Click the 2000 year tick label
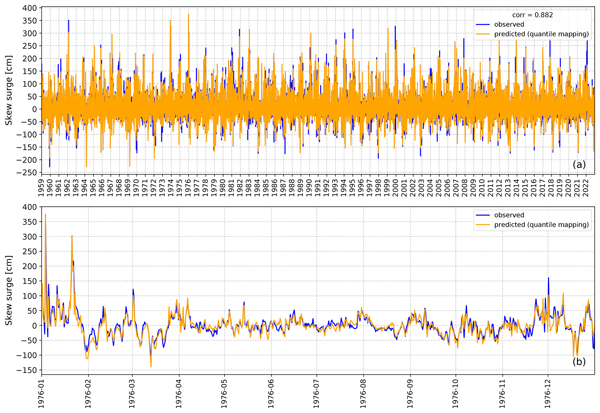Image resolution: width=600 pixels, height=413 pixels. (x=395, y=187)
